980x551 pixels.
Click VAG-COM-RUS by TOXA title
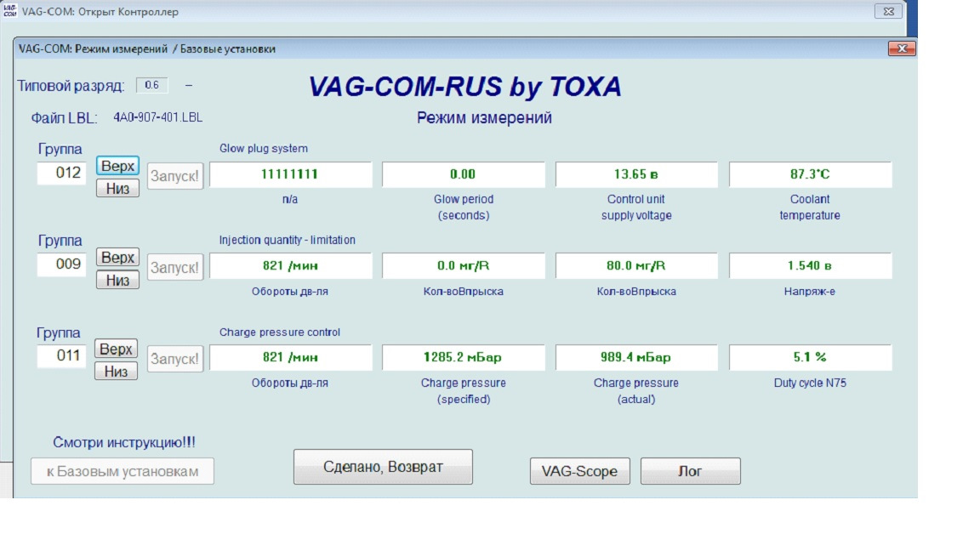pos(465,87)
